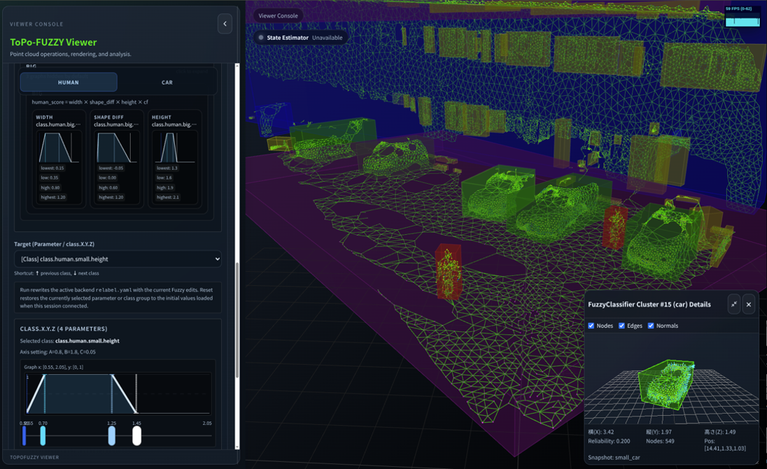Screen dimensions: 767x469
Task: Uncheck the Edges checkbox
Action: click(621, 326)
